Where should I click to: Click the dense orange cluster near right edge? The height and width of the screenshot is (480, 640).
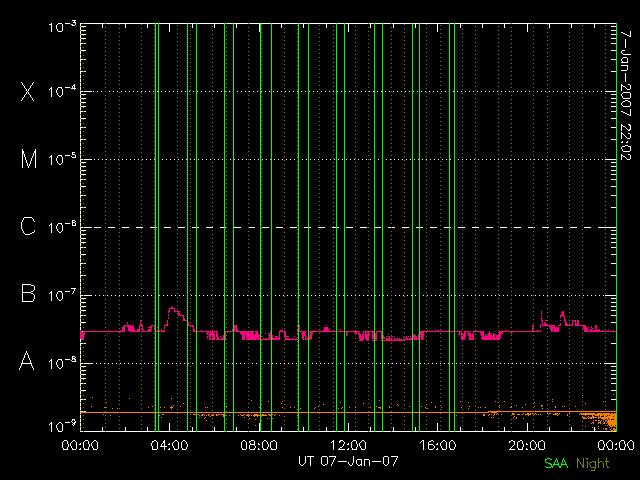pyautogui.click(x=603, y=421)
